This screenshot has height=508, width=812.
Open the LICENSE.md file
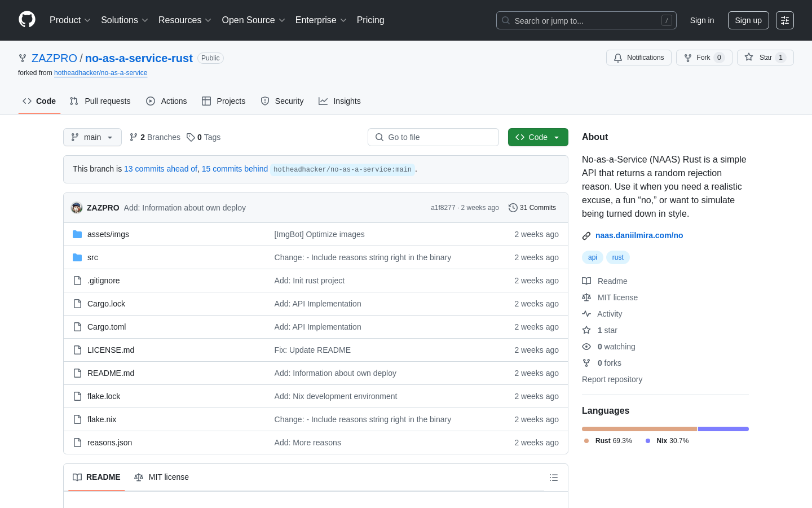pyautogui.click(x=111, y=350)
